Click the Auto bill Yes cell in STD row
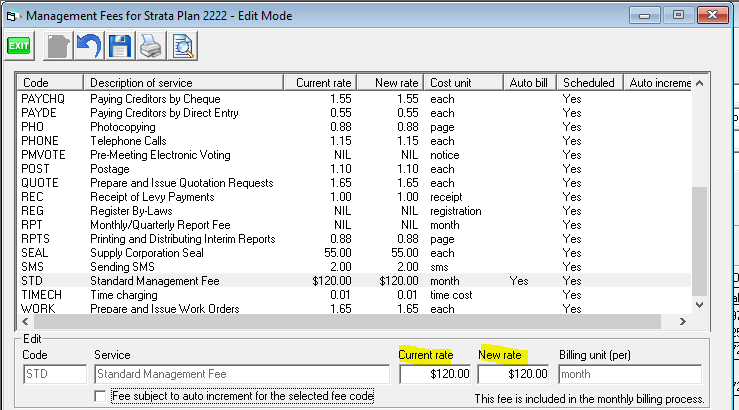This screenshot has height=410, width=739. click(x=518, y=281)
